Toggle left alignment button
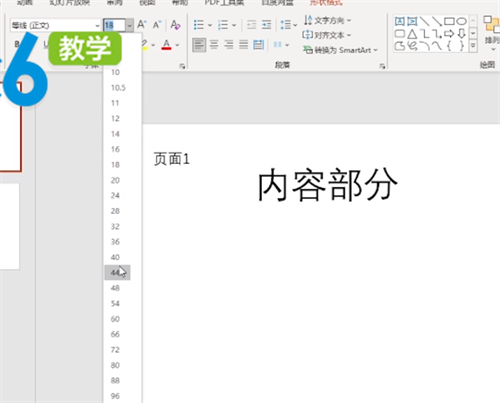This screenshot has width=500, height=403. [x=199, y=45]
